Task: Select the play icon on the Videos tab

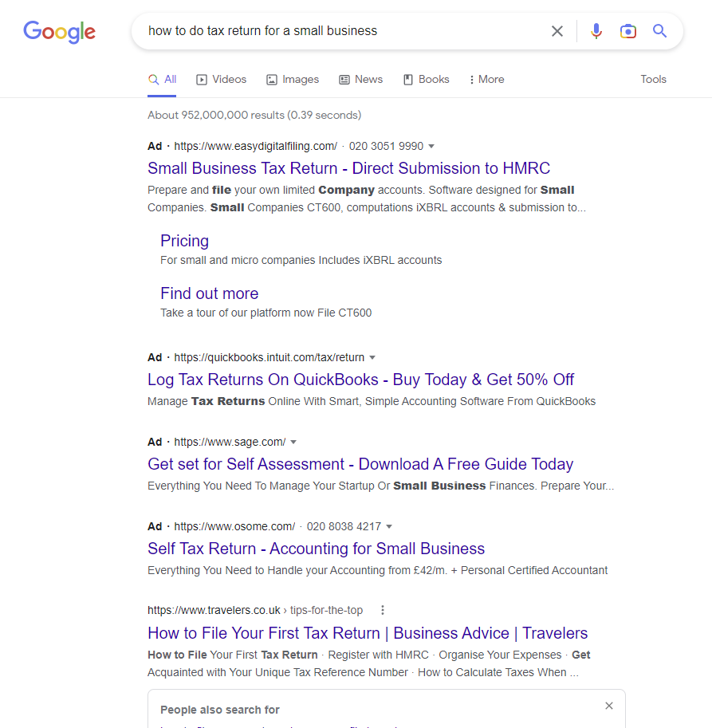Action: point(200,79)
